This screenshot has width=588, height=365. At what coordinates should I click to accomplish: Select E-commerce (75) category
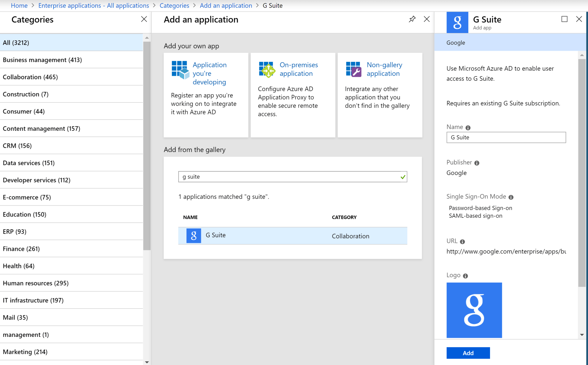pos(71,197)
